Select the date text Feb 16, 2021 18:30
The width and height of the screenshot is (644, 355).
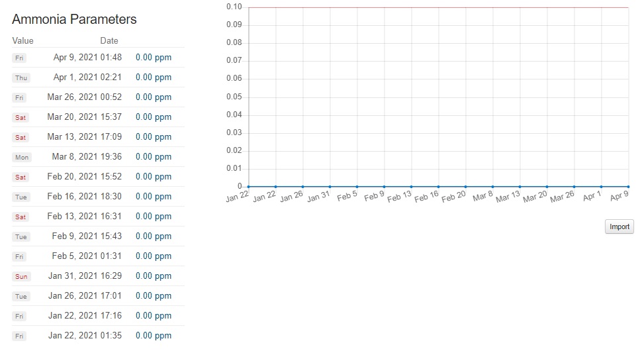tap(85, 197)
